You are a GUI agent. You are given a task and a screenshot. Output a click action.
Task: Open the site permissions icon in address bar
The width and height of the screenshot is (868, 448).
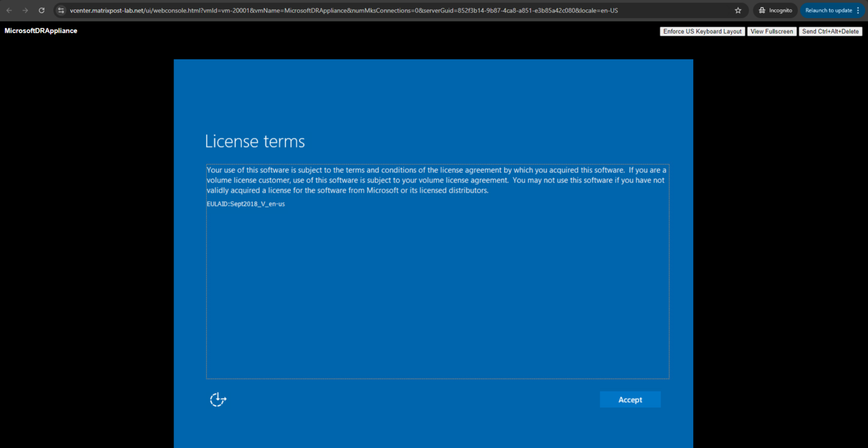click(x=62, y=10)
